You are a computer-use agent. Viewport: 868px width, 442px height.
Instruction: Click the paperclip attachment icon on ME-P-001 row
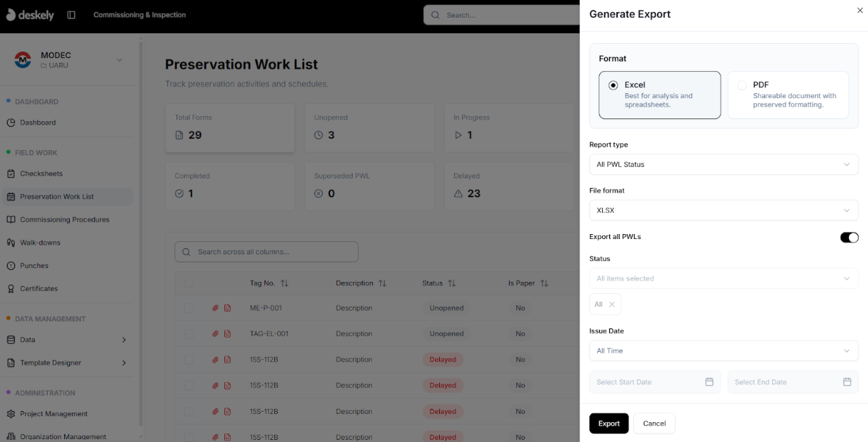[215, 308]
